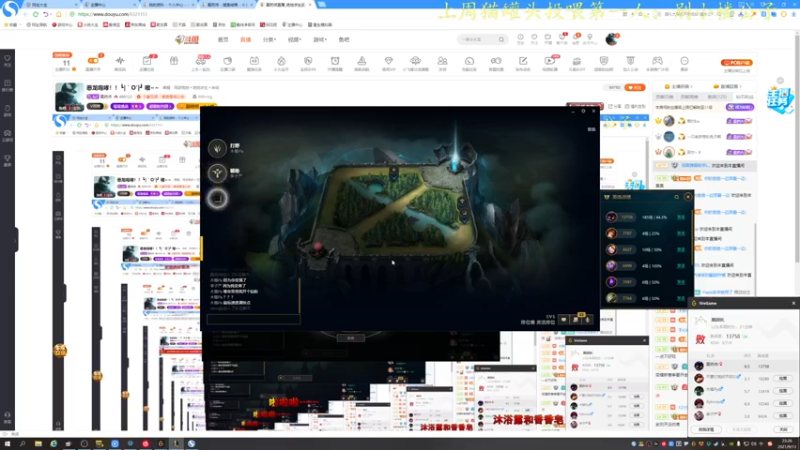Open the Windows Start menu
The image size is (800, 450).
7,444
